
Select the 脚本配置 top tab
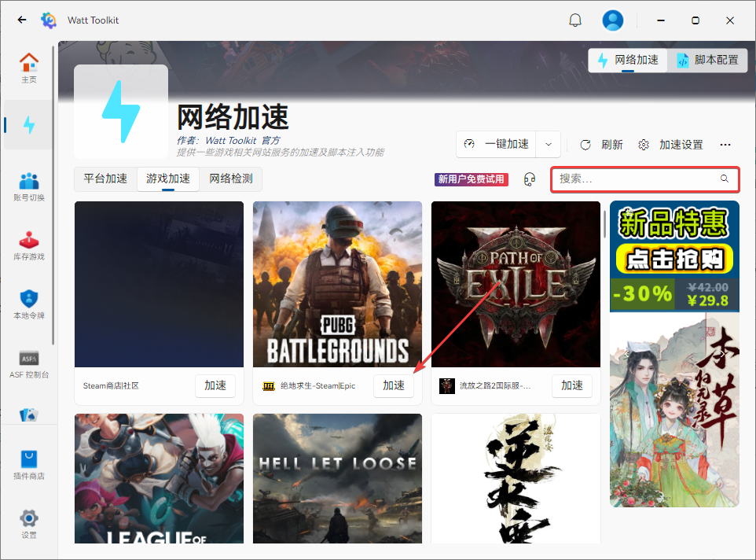point(707,60)
